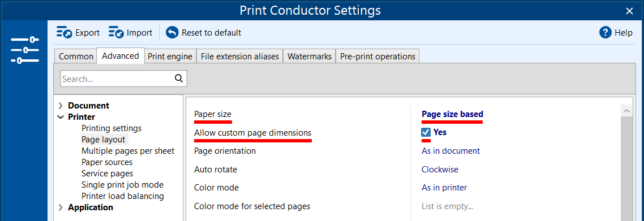Select Paper sources in tree
This screenshot has width=644, height=221.
[107, 162]
